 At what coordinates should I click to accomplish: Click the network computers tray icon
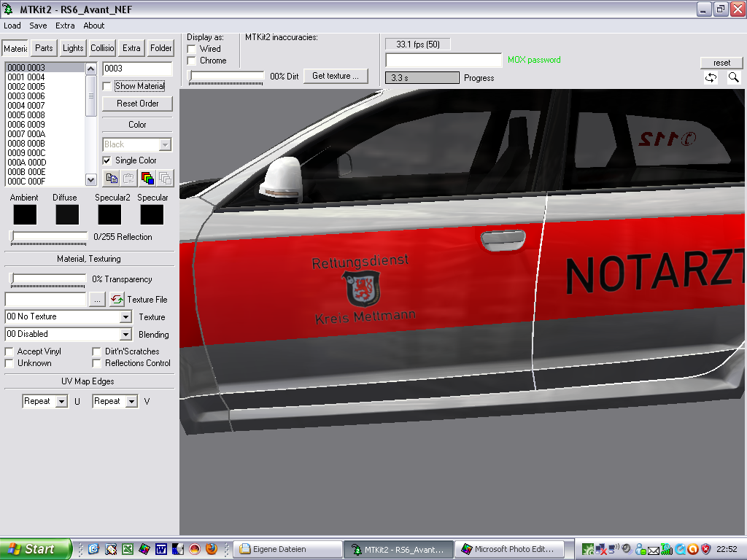[602, 549]
